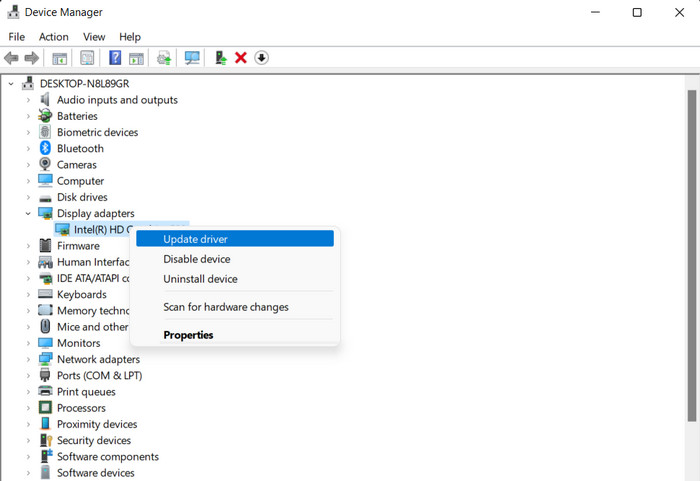700x481 pixels.
Task: Choose Uninstall device from context menu
Action: click(x=235, y=279)
